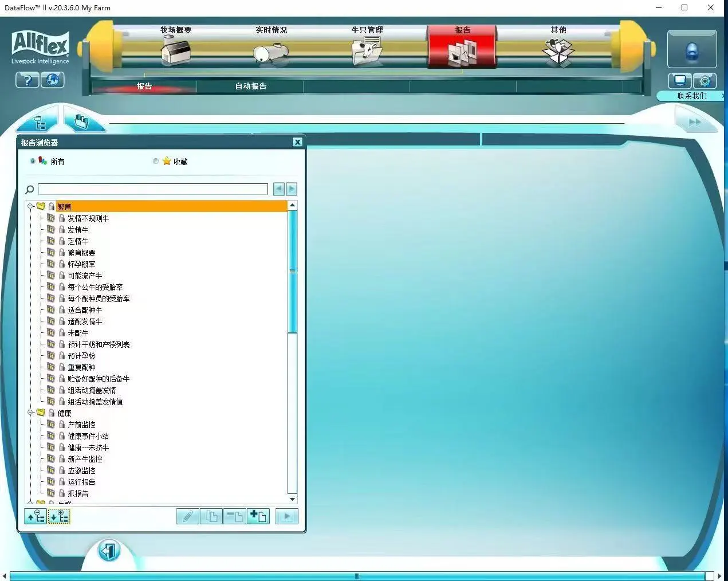Select the 适合配种牛 report

[85, 310]
